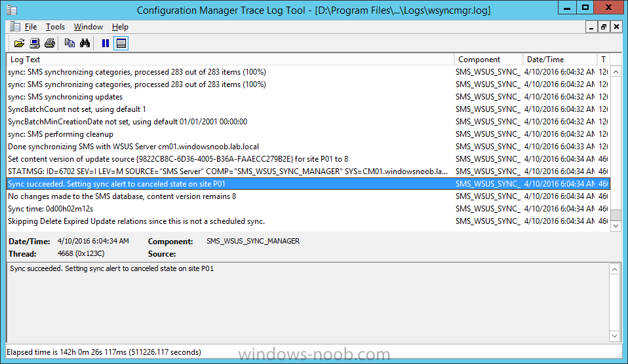The width and height of the screenshot is (628, 364).
Task: Open the Tools menu
Action: 55,27
